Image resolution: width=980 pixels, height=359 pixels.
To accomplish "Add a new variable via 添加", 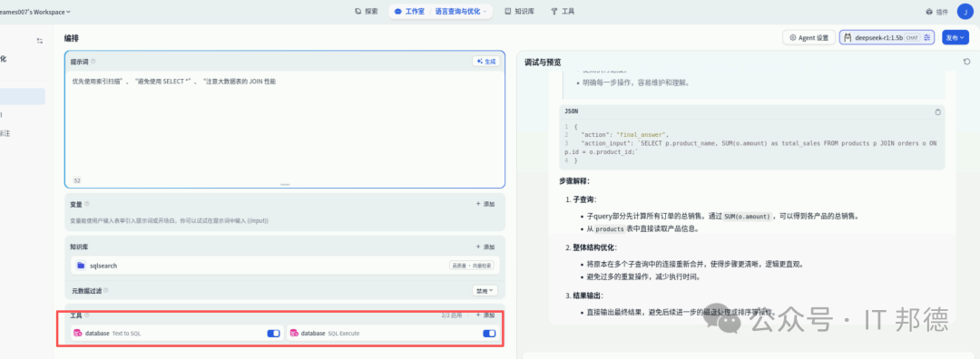I will 485,204.
